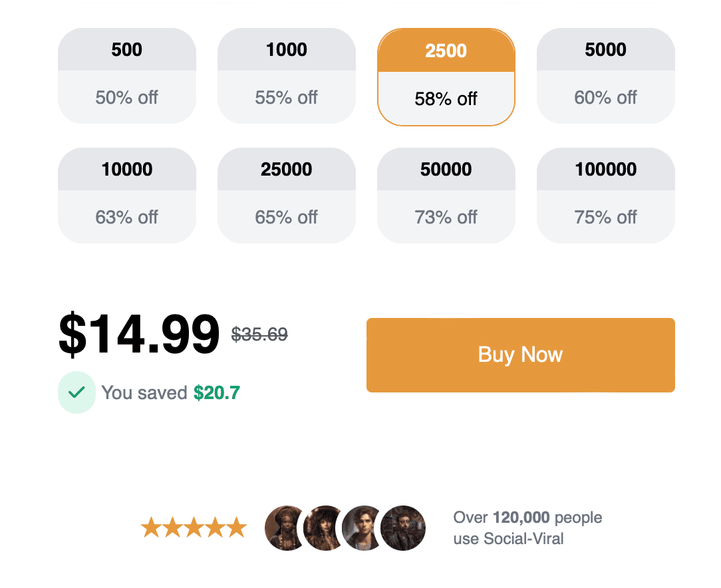Click the first star in the rating
This screenshot has width=721, height=588.
click(151, 527)
